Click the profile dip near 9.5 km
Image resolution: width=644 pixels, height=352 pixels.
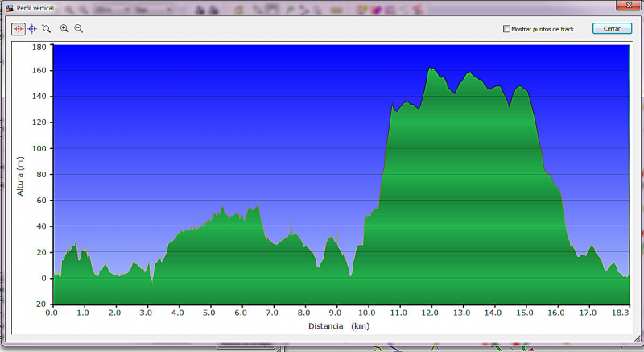350,275
